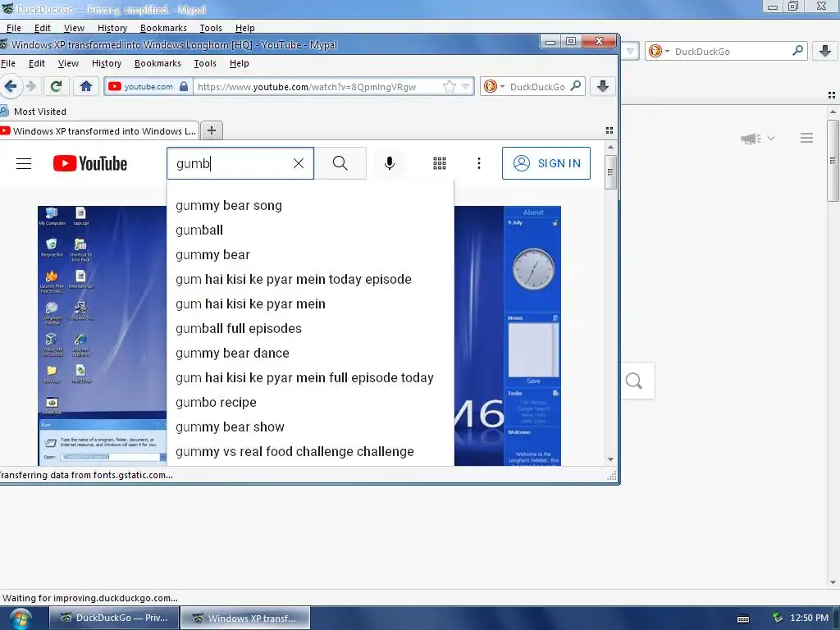Clear the YouTube search text with X
Viewport: 840px width, 630px height.
[299, 163]
